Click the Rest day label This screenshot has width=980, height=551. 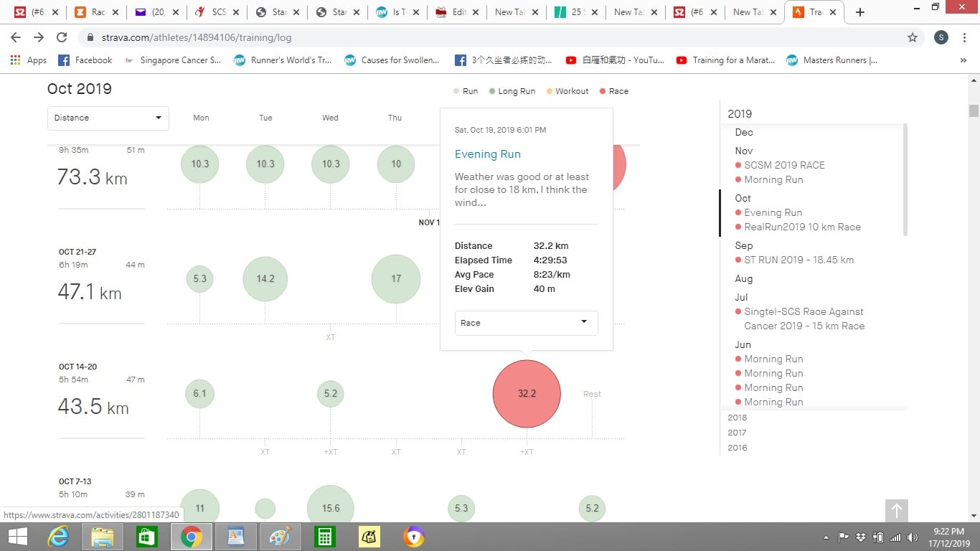pyautogui.click(x=592, y=394)
